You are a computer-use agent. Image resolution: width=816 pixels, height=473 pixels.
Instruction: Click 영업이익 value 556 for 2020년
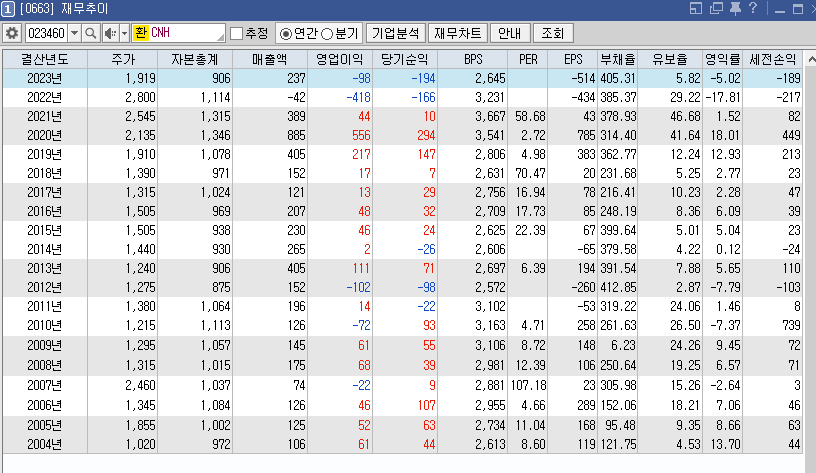[361, 135]
